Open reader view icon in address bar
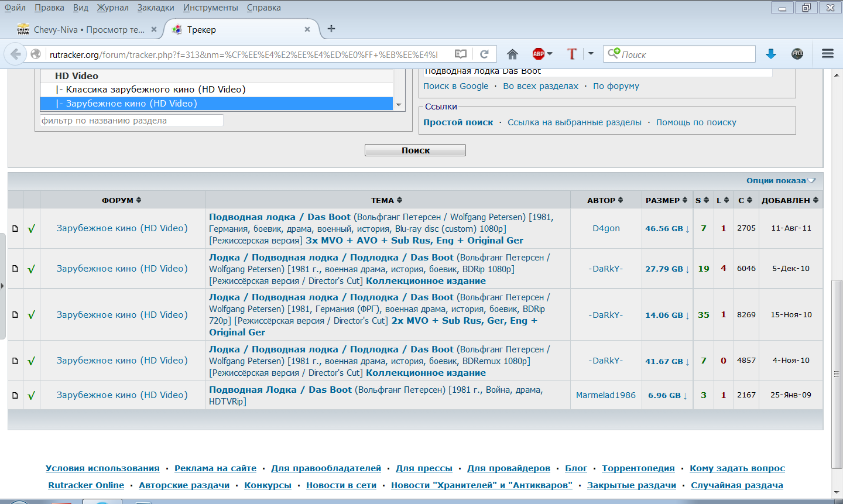 (x=461, y=54)
